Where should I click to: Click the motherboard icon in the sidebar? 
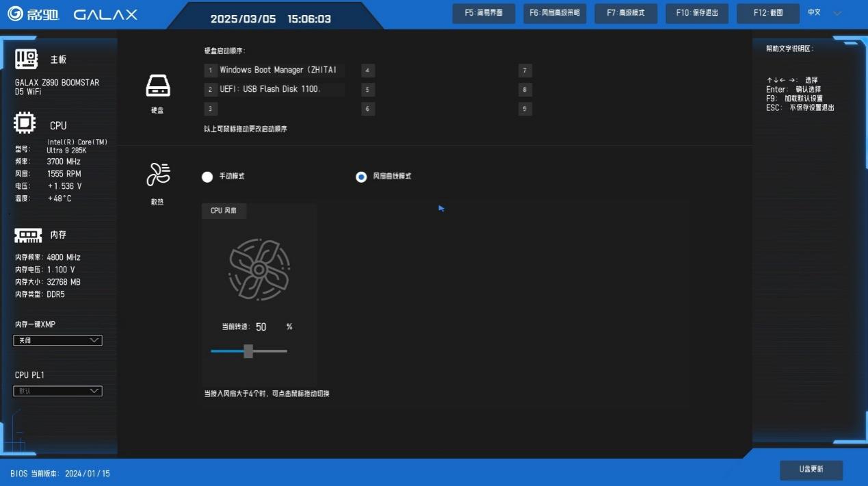tap(27, 60)
